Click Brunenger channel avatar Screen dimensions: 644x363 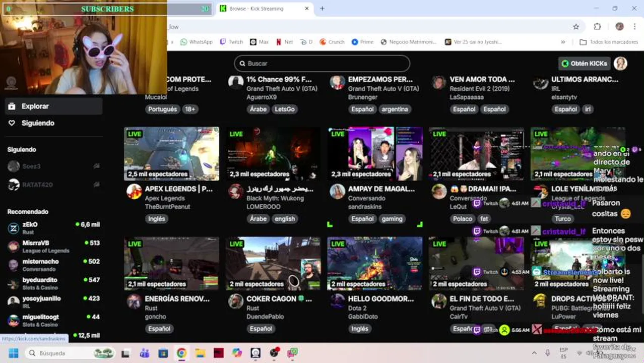(x=337, y=82)
